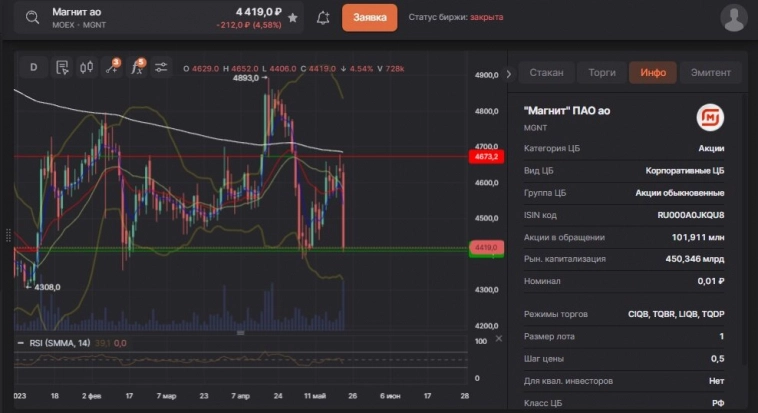This screenshot has width=758, height=413.
Task: Select the Инфо tab
Action: click(x=653, y=73)
